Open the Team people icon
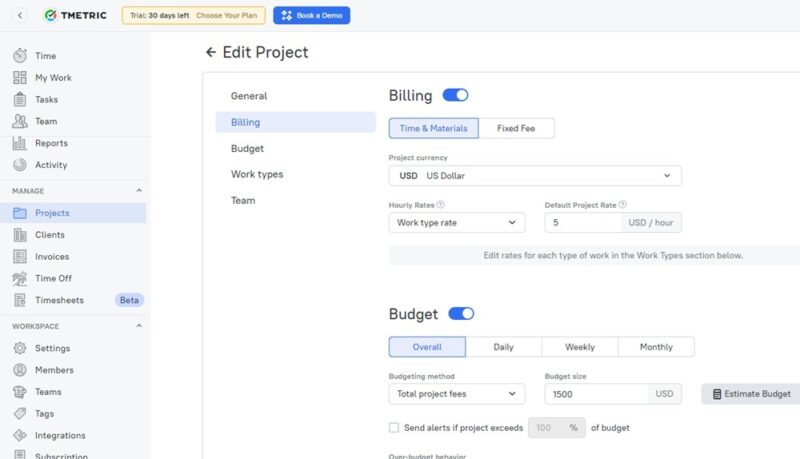Image resolution: width=800 pixels, height=459 pixels. (20, 121)
